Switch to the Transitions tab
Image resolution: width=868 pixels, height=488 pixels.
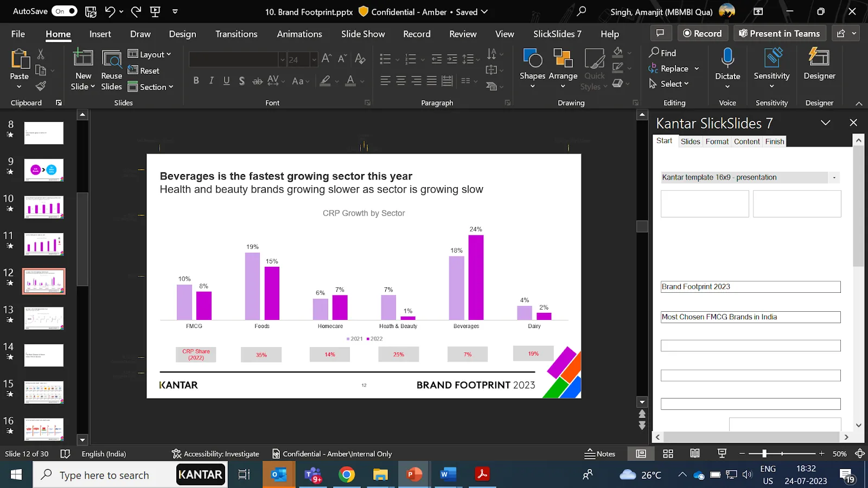(x=236, y=34)
